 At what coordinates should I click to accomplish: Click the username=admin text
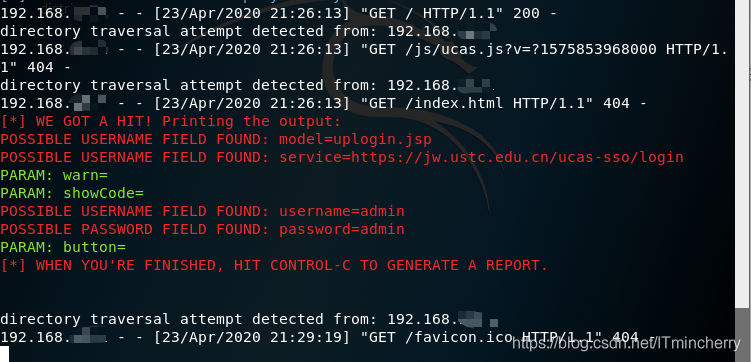(x=342, y=211)
